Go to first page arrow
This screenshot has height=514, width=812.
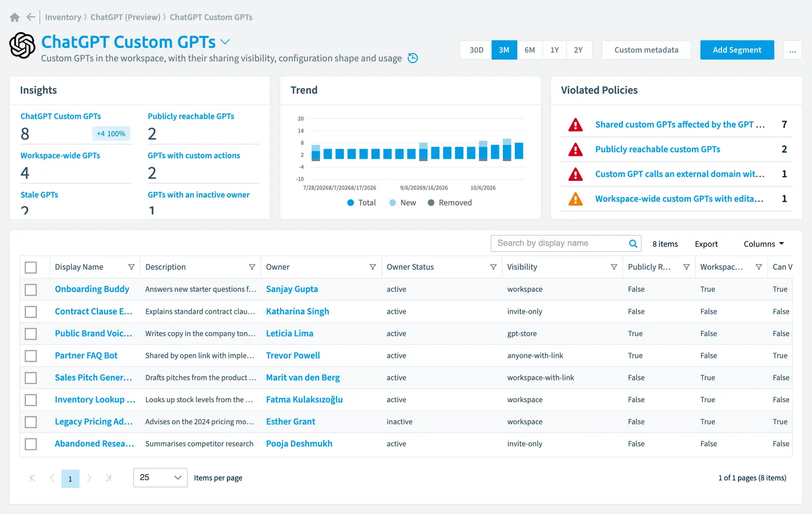click(x=32, y=478)
